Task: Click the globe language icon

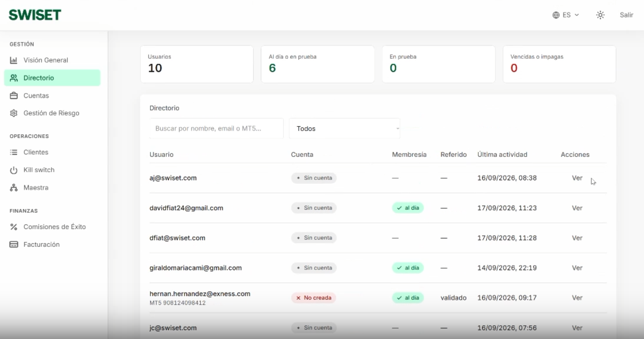Action: pos(556,15)
